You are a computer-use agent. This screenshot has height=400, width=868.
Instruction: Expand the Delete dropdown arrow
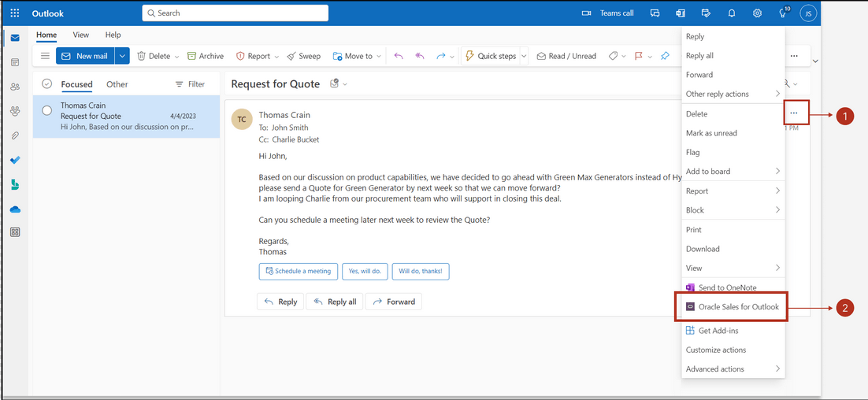tap(177, 57)
